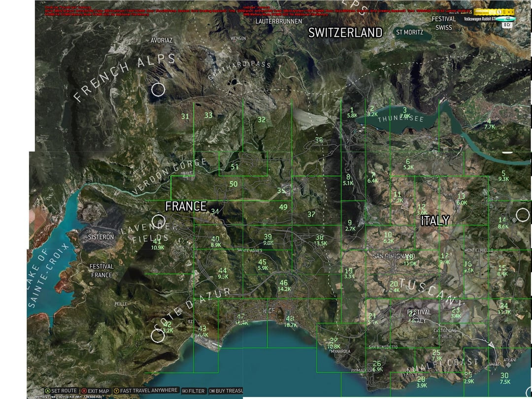Click the Exit Map button
Screen dimensions: 532x399
coord(96,391)
